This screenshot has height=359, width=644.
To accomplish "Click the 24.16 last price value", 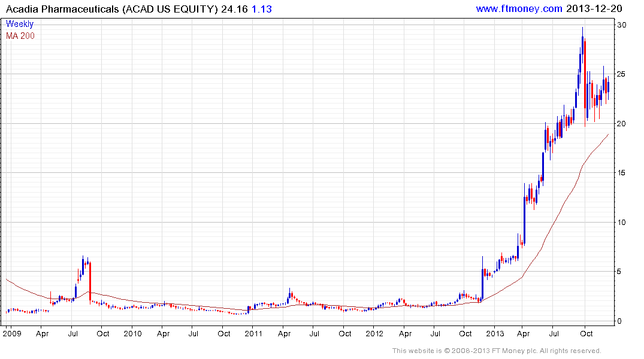I will (234, 9).
